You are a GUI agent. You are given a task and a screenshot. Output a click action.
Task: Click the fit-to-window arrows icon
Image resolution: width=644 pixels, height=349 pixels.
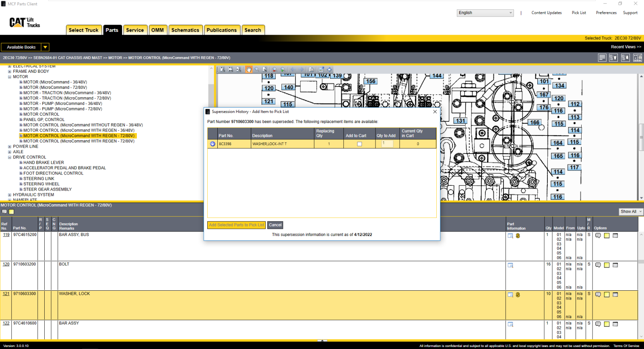coord(329,69)
